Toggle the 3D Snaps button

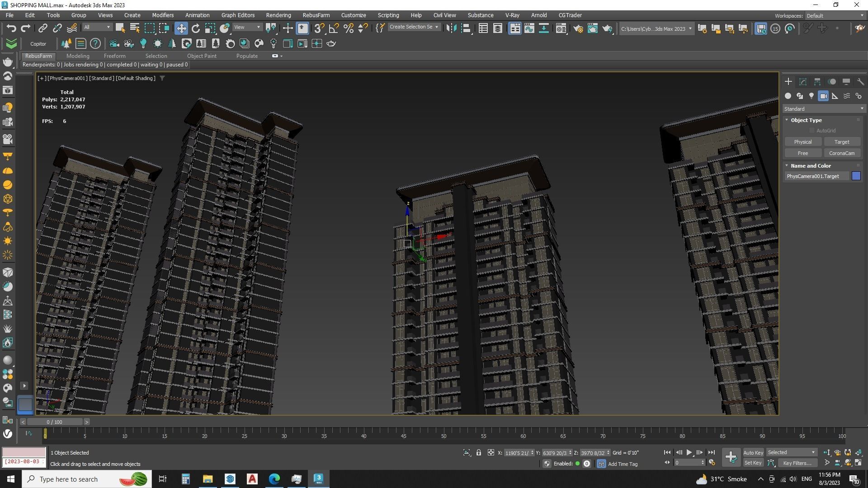click(x=319, y=28)
